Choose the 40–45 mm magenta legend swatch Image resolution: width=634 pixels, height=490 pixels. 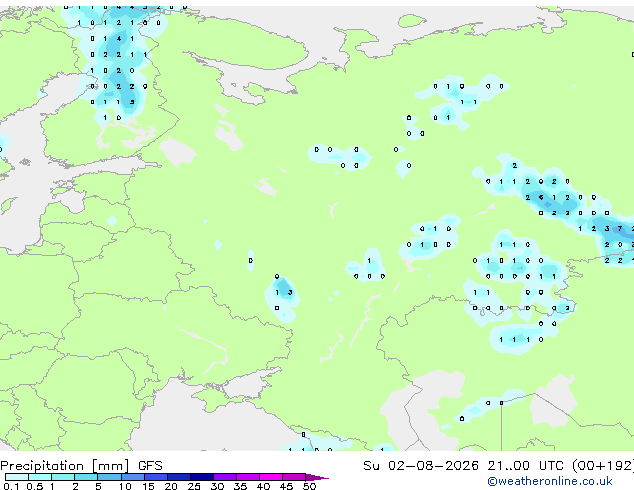[x=271, y=477]
